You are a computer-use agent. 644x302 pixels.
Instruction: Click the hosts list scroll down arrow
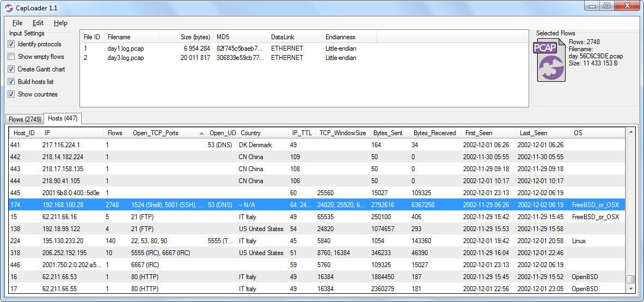[x=631, y=289]
